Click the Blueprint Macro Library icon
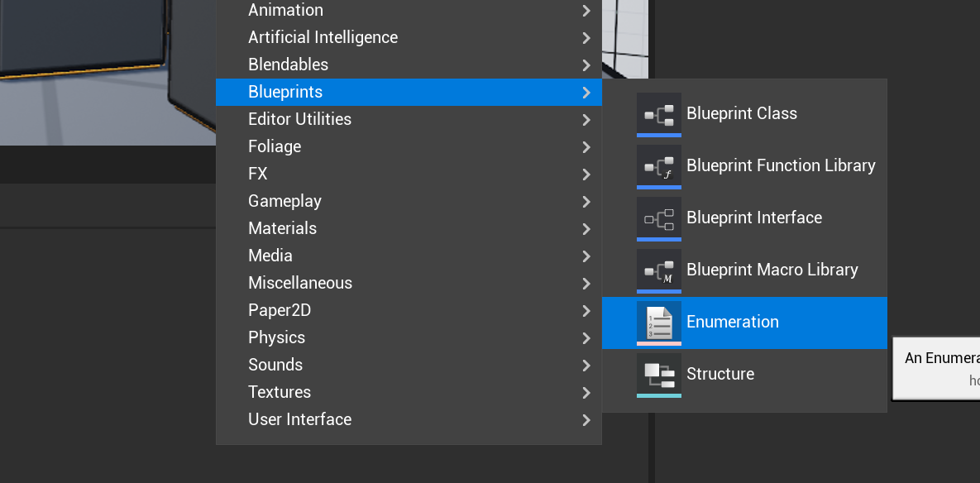Image resolution: width=980 pixels, height=483 pixels. (658, 270)
